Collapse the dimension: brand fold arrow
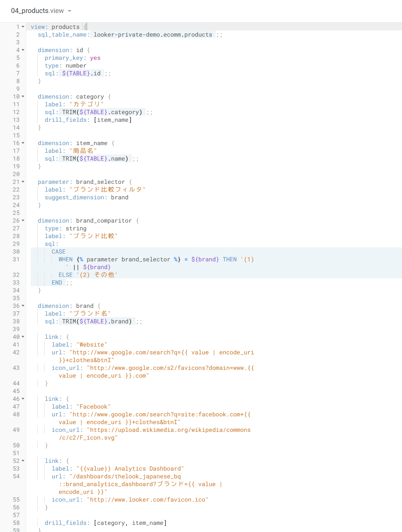402x532 pixels. (x=23, y=306)
